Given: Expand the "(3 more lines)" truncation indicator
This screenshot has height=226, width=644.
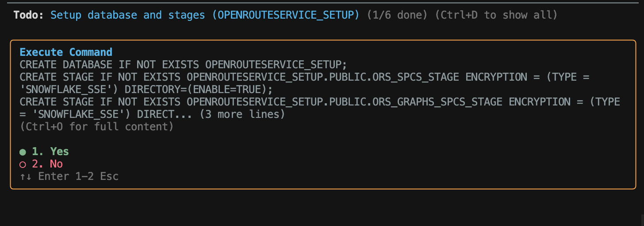Looking at the screenshot, I should [242, 114].
